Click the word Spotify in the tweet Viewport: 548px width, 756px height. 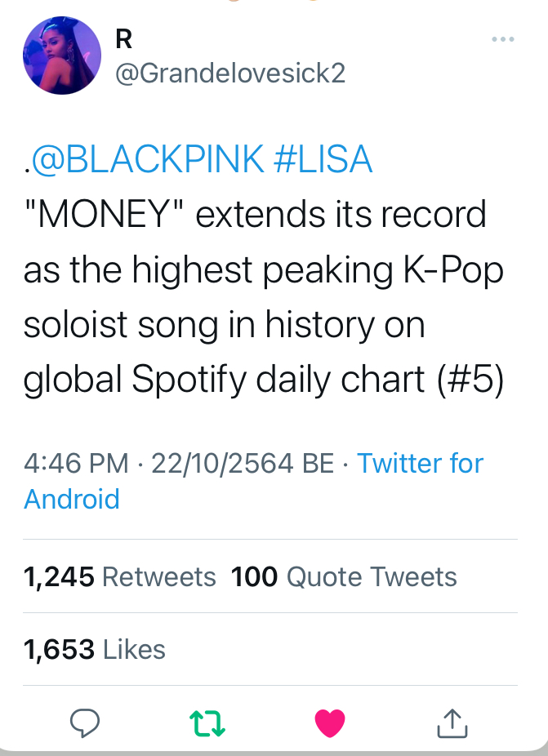[182, 379]
